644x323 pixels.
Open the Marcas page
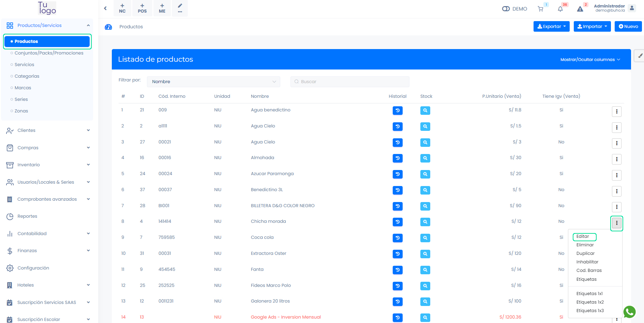(x=23, y=88)
